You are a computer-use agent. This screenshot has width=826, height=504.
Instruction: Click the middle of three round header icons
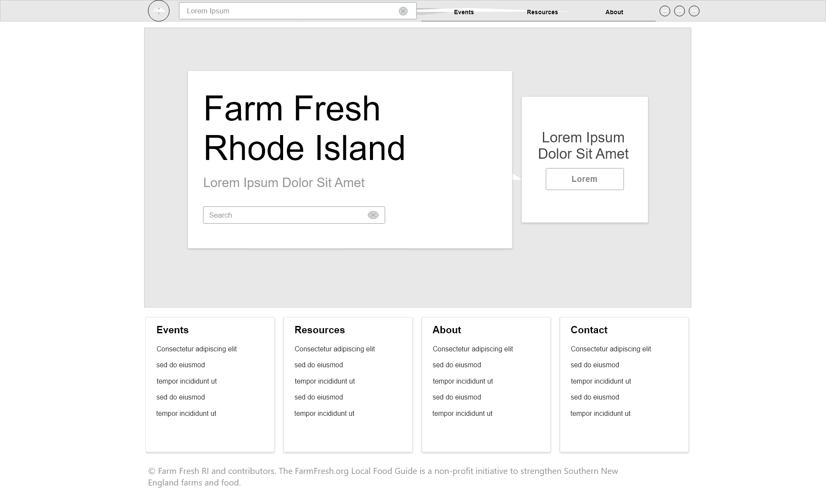pos(679,11)
